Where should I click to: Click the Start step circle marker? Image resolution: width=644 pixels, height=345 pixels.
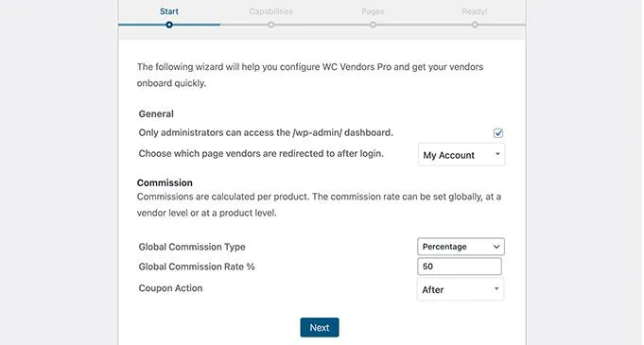tap(169, 25)
